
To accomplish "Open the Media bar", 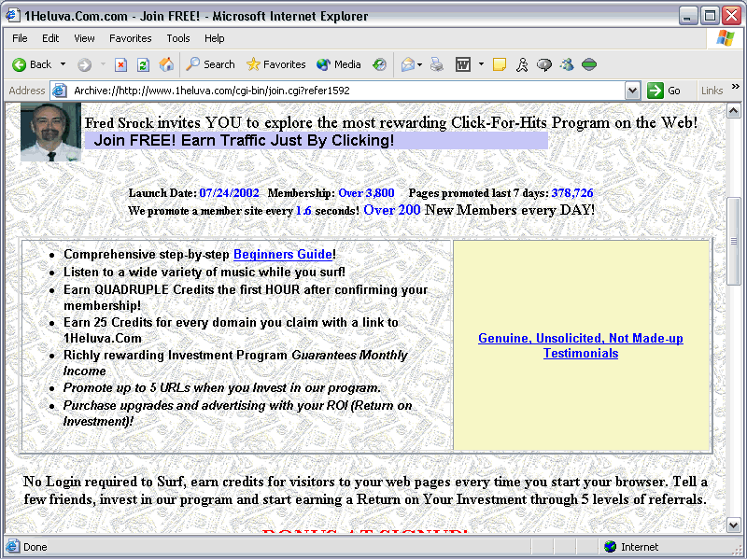I will tap(339, 64).
